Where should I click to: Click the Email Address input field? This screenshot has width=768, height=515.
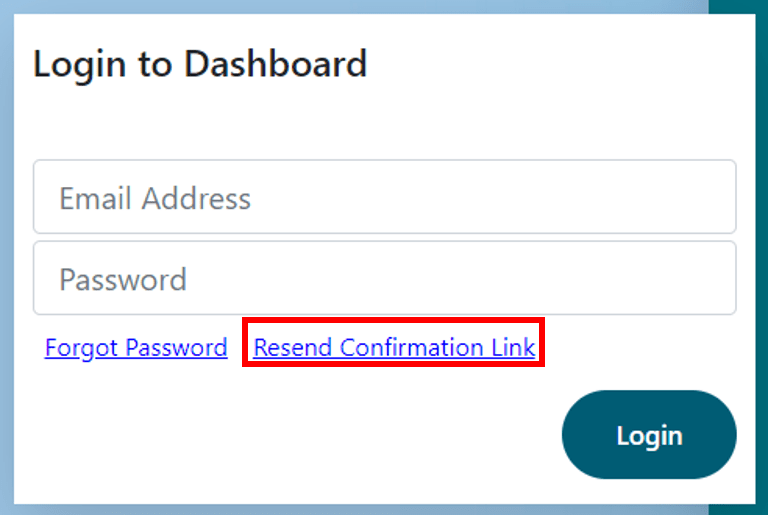pyautogui.click(x=384, y=197)
